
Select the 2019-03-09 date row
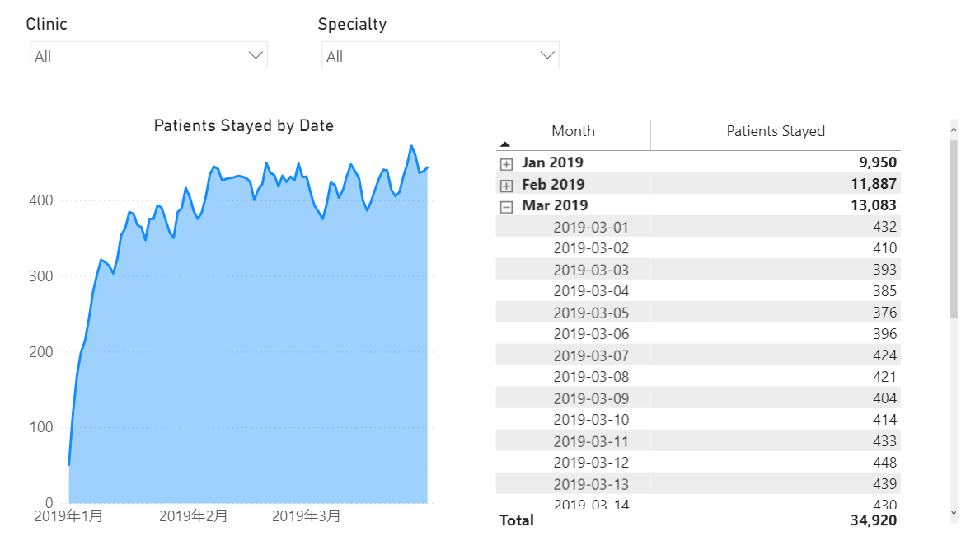(590, 398)
